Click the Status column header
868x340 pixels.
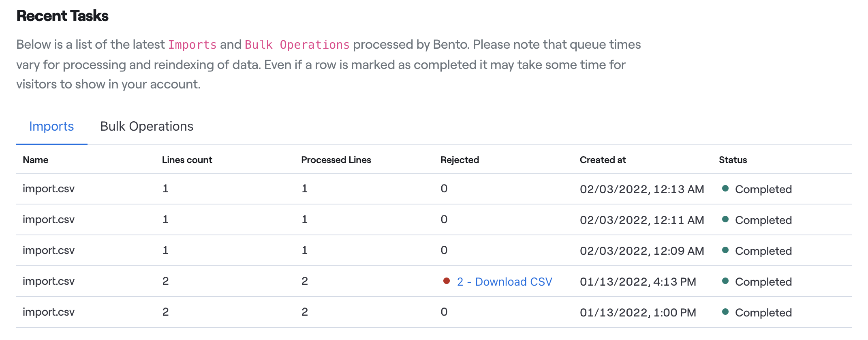coord(733,160)
